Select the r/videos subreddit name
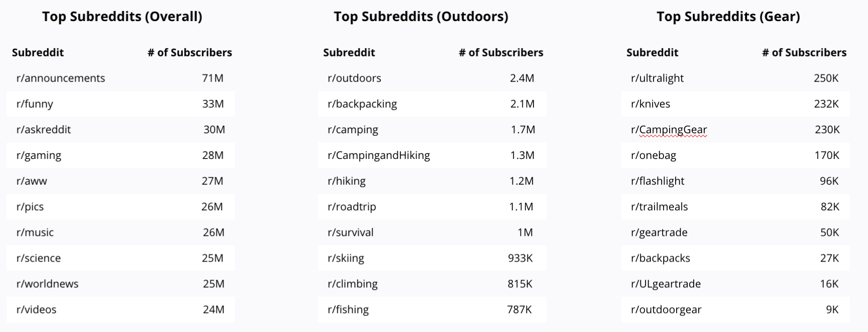868x332 pixels. coord(36,309)
